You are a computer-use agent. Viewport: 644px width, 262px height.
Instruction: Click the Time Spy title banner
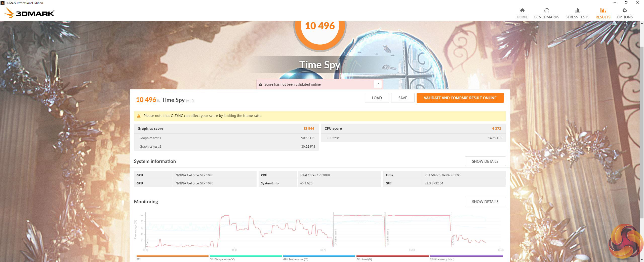coord(319,65)
